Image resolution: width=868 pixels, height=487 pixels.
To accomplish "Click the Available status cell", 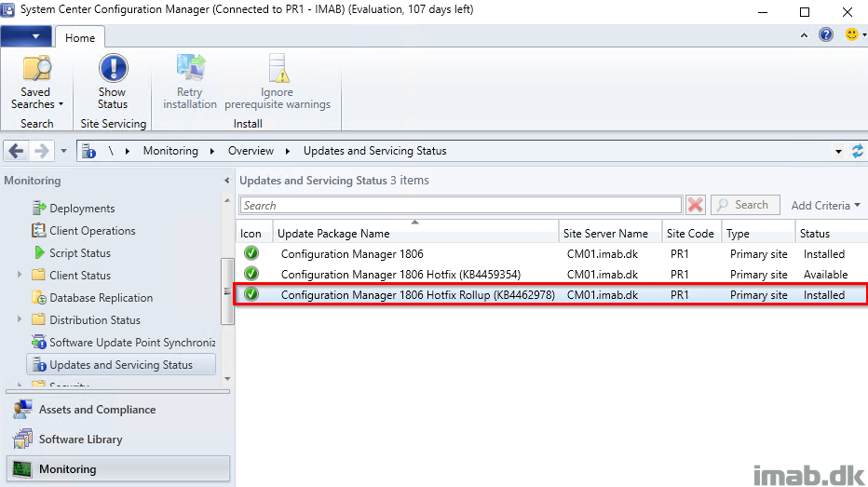I will 825,275.
